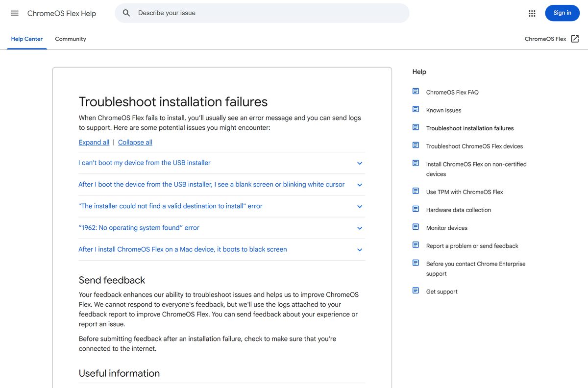This screenshot has width=588, height=388.
Task: Click article icon beside Report a problem
Action: point(416,245)
